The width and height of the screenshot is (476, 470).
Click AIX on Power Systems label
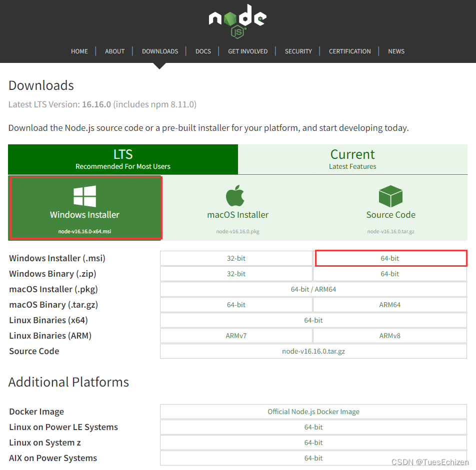click(53, 458)
